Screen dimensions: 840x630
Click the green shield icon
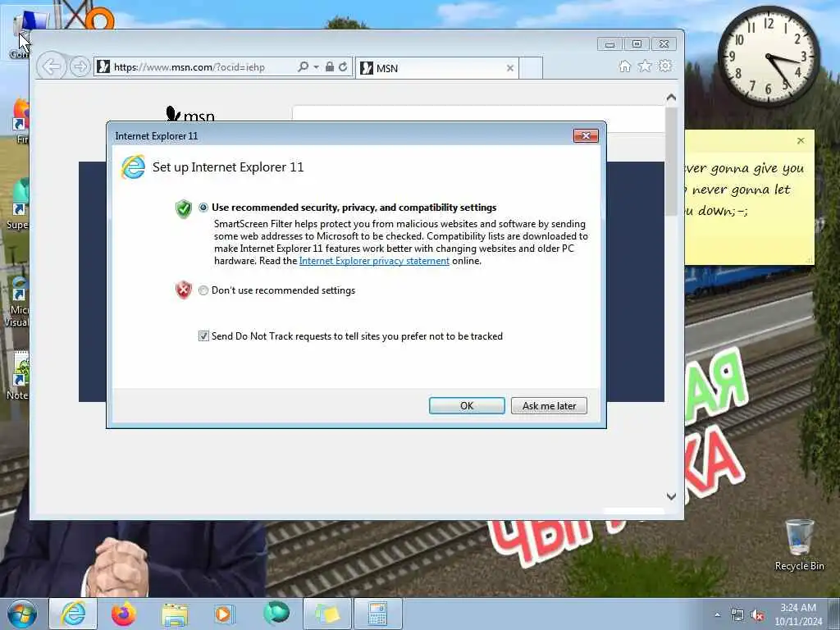point(183,209)
